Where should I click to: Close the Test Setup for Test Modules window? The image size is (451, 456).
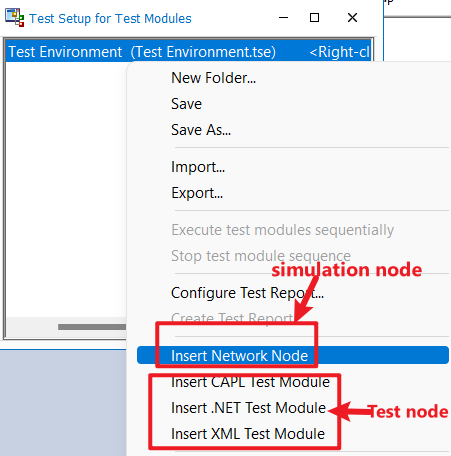(x=352, y=18)
